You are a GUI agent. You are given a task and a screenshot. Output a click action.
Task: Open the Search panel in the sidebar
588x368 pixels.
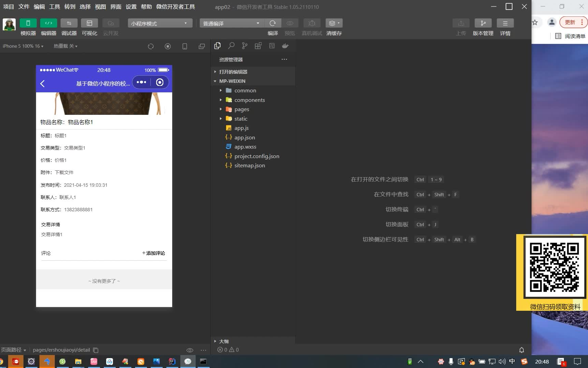pos(231,46)
